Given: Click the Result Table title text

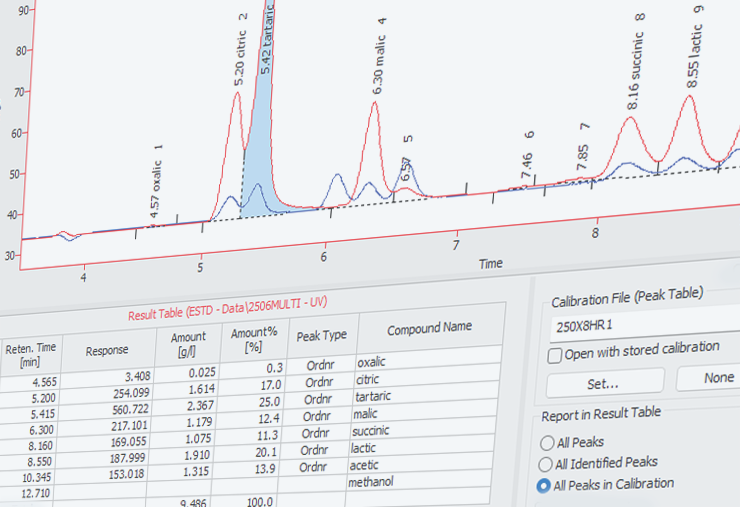Looking at the screenshot, I should pos(227,308).
